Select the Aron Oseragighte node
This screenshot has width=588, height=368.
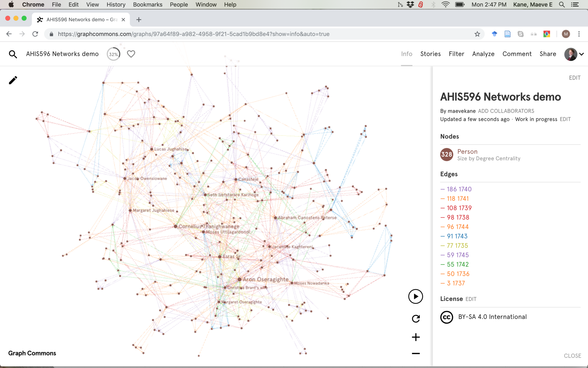pyautogui.click(x=239, y=279)
